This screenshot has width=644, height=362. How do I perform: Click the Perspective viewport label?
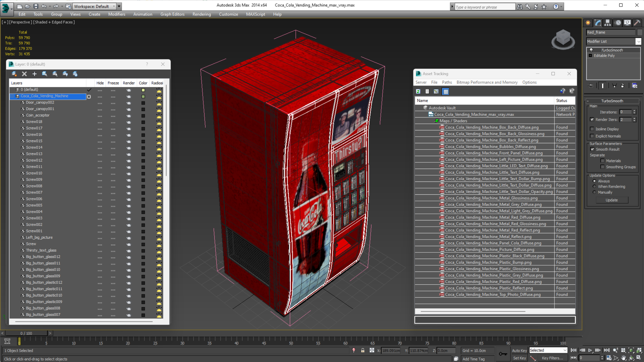pyautogui.click(x=21, y=22)
